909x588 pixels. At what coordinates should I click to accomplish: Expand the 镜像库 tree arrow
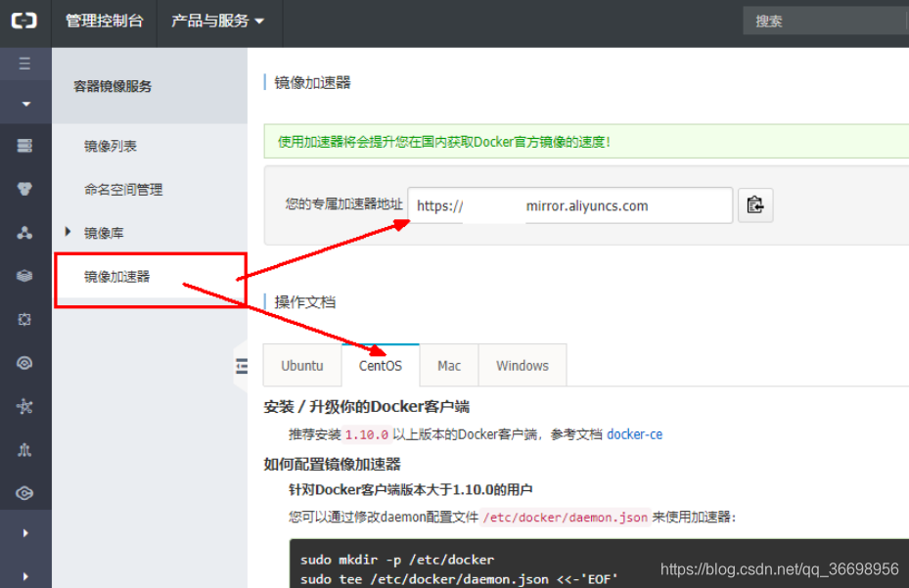pyautogui.click(x=68, y=232)
